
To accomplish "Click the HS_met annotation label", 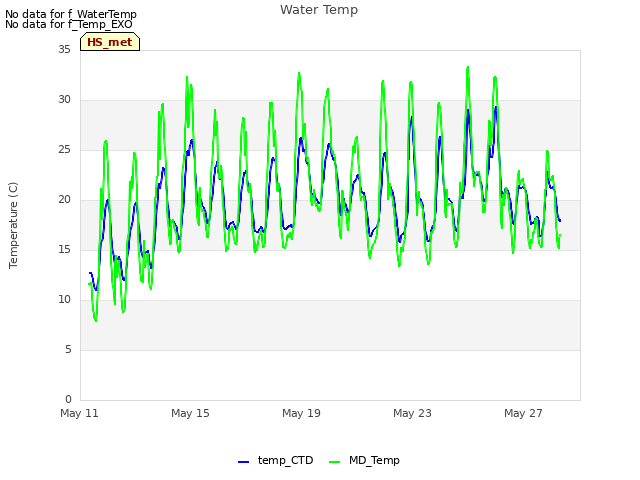I will pos(110,42).
